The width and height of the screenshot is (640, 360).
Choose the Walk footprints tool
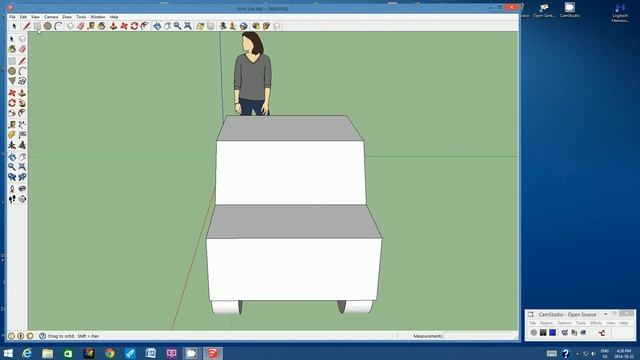pyautogui.click(x=12, y=199)
